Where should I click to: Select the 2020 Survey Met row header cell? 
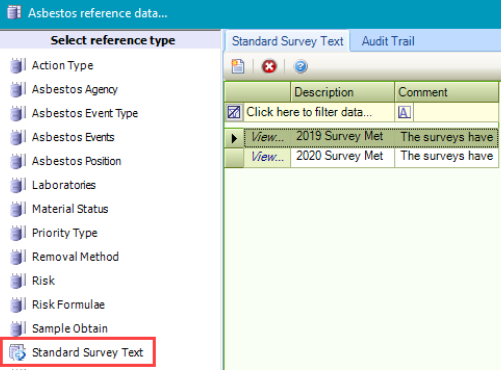[x=234, y=157]
